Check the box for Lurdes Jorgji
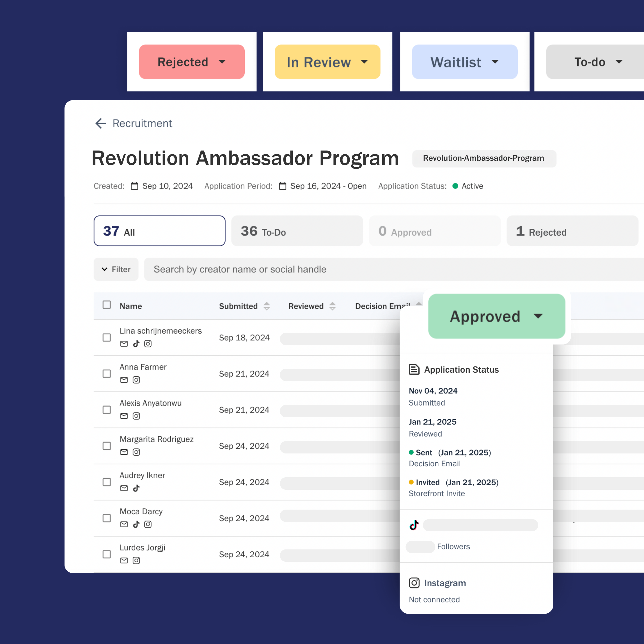Viewport: 644px width, 644px height. click(x=107, y=554)
